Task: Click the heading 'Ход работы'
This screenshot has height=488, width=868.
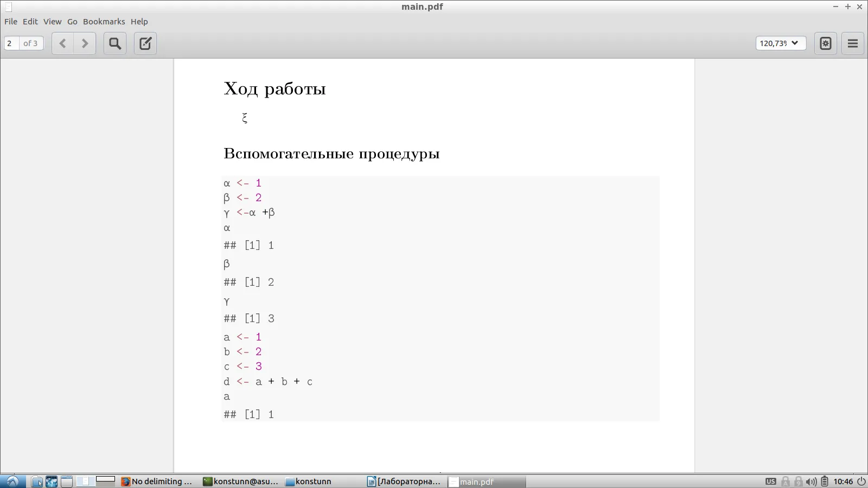Action: [275, 89]
